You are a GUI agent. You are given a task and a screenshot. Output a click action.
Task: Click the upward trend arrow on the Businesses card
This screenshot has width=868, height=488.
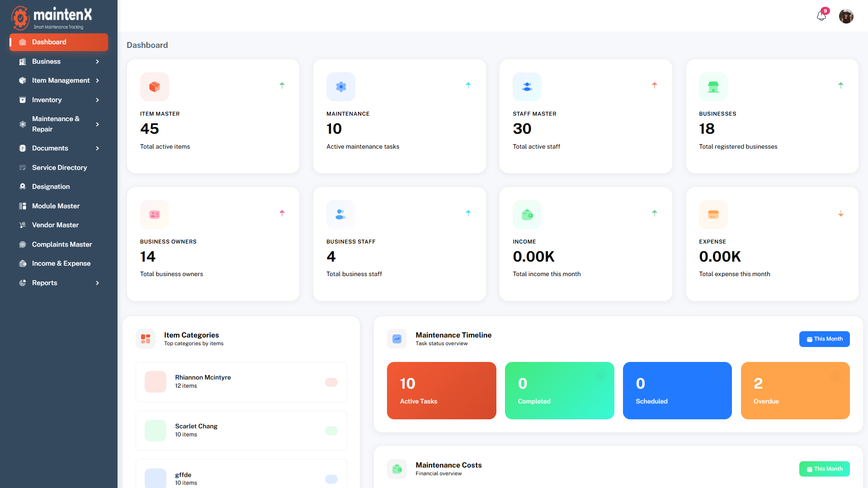[x=841, y=85]
